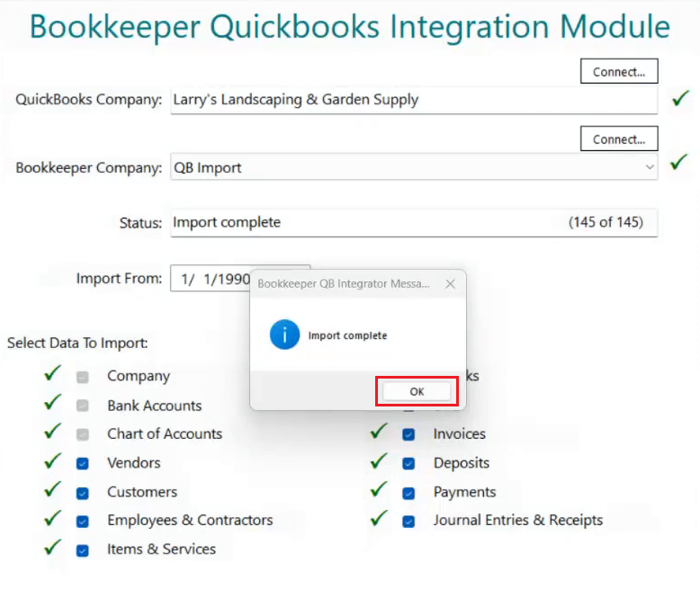Click the green checkmark next to Company
The width and height of the screenshot is (700, 598).
tap(52, 373)
